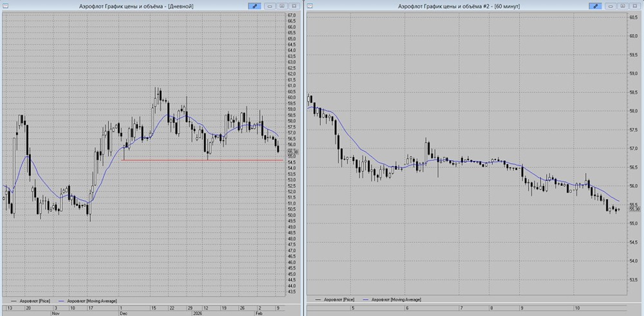Close the 60-minute chart window
Screen dimensions: 644x316
pos(635,6)
